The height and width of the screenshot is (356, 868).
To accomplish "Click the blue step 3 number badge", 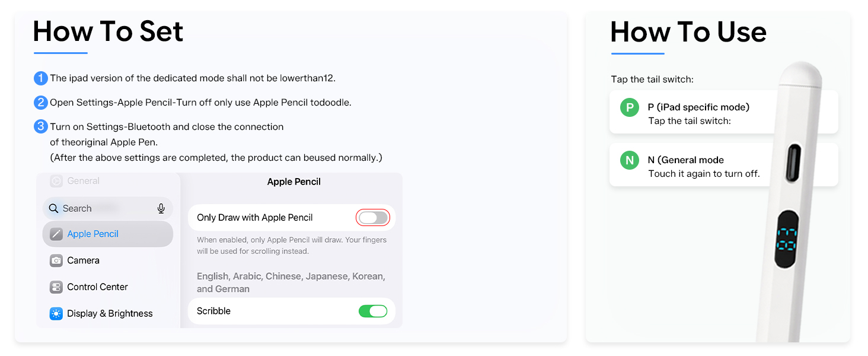I will 40,126.
